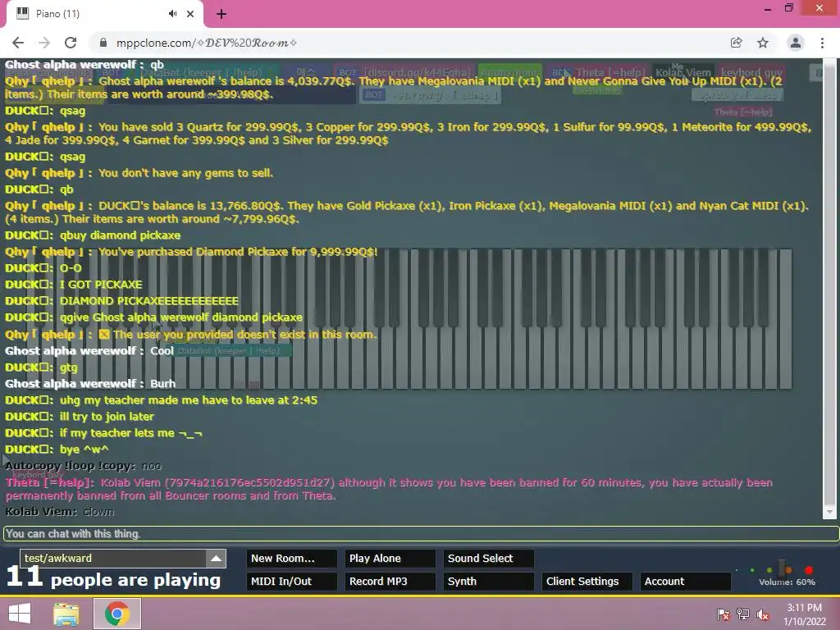Go back to the previous page
The image size is (840, 630).
click(18, 43)
